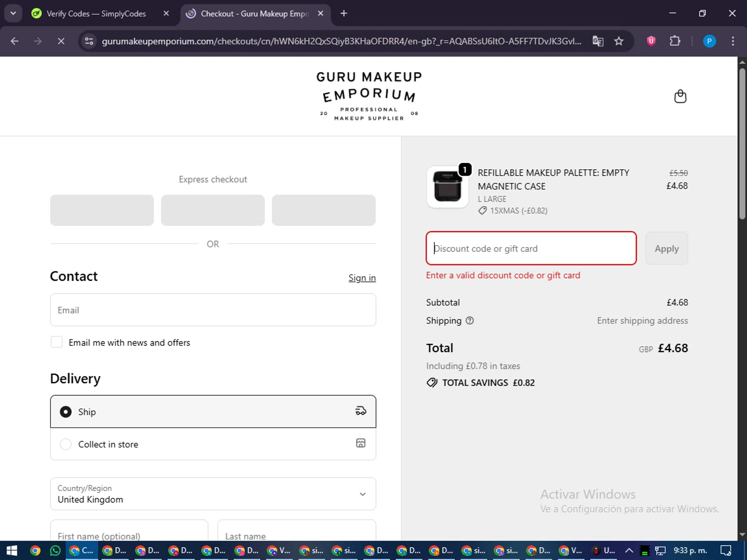Open the Windows Start menu
Viewport: 747px width, 560px height.
click(11, 551)
